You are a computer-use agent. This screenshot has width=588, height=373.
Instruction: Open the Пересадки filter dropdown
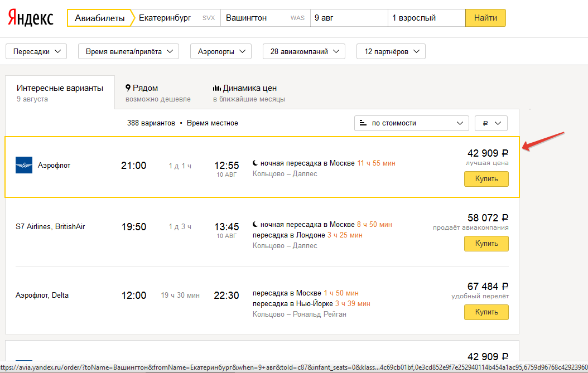[x=36, y=51]
